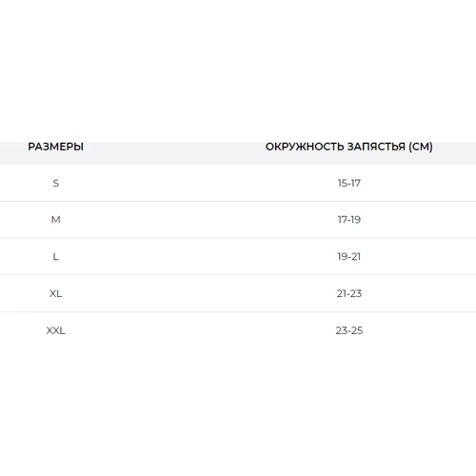Viewport: 476px width, 476px height.
Task: Click the 21-23 wrist circumference value
Action: click(349, 293)
